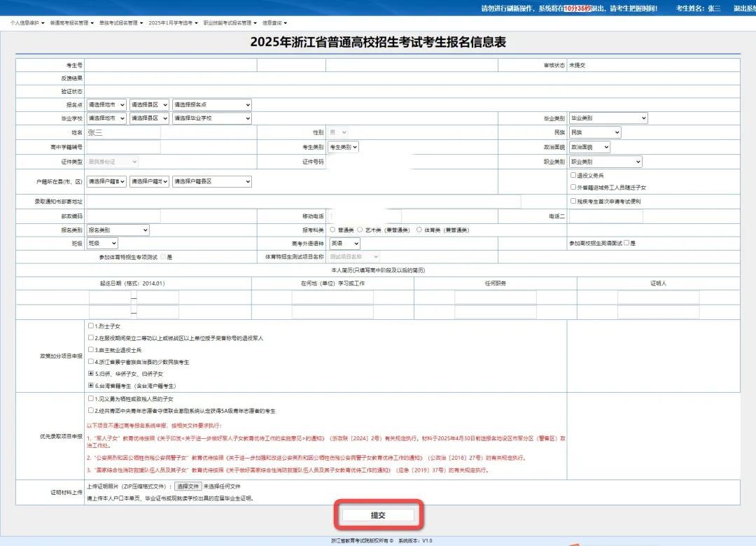Image resolution: width=756 pixels, height=546 pixels.
Task: Check 参加体育特招生专项测试 是 checkbox
Action: [163, 257]
